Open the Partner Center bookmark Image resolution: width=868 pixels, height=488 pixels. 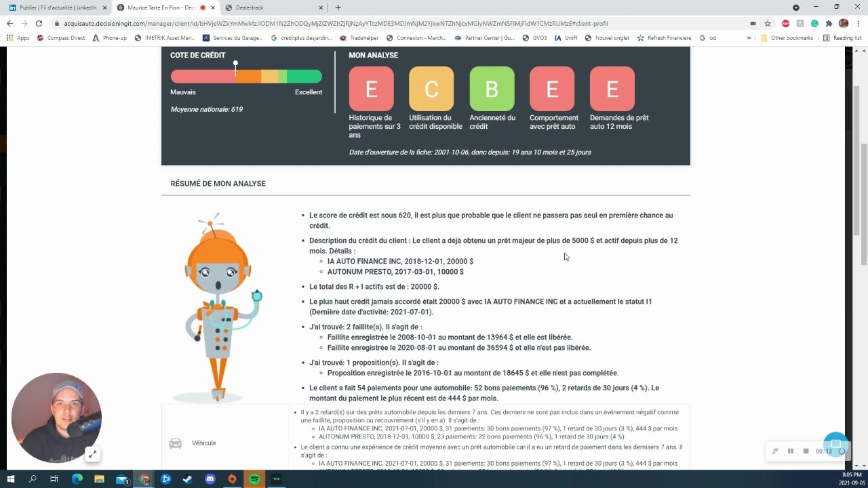[485, 38]
